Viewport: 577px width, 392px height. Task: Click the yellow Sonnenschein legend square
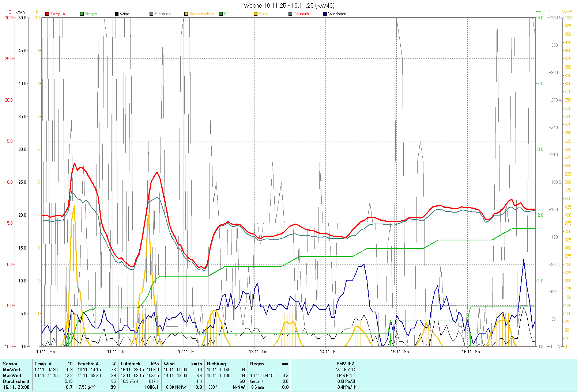click(x=186, y=14)
